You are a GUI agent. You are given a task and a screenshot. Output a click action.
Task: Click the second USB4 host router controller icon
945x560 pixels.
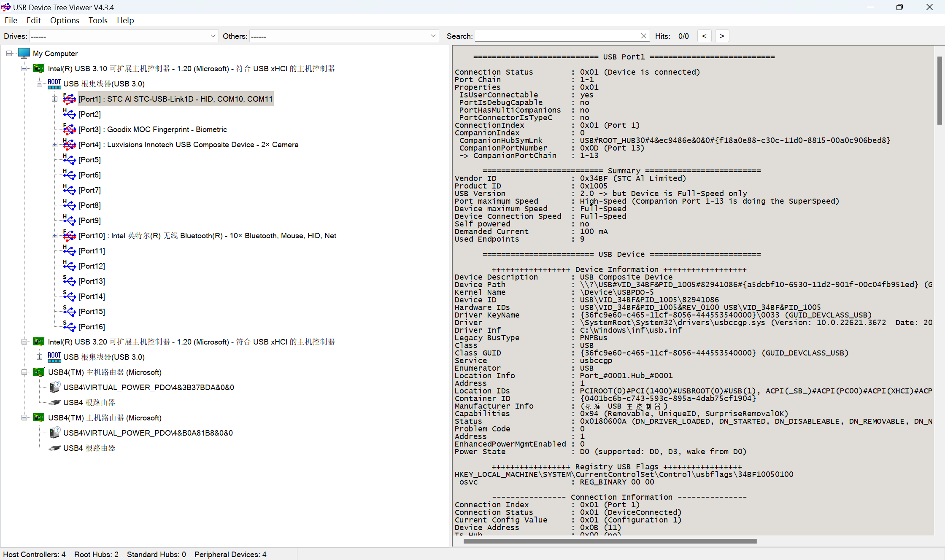[39, 417]
